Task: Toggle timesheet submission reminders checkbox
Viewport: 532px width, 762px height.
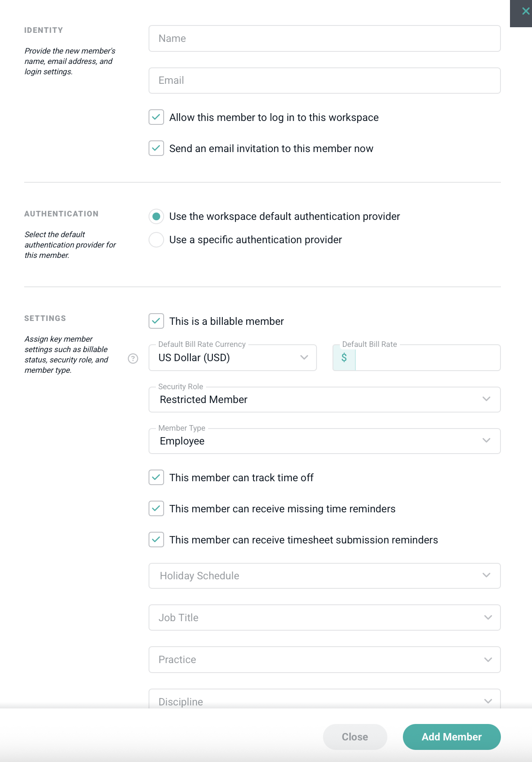Action: 156,540
